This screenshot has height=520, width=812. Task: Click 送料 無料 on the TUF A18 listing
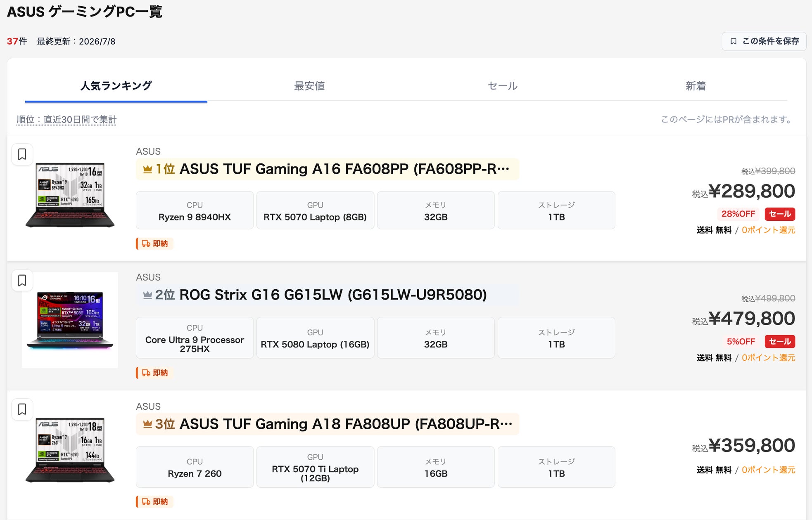point(714,470)
